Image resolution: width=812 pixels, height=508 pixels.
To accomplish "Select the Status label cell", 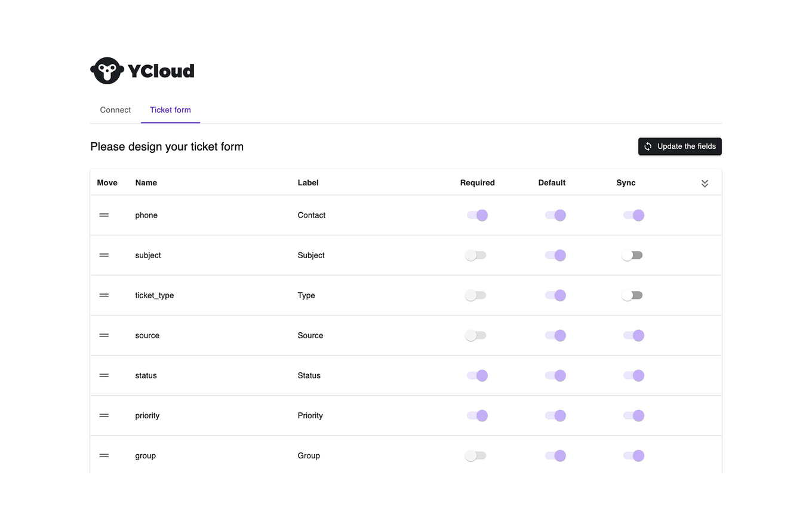I will point(309,375).
